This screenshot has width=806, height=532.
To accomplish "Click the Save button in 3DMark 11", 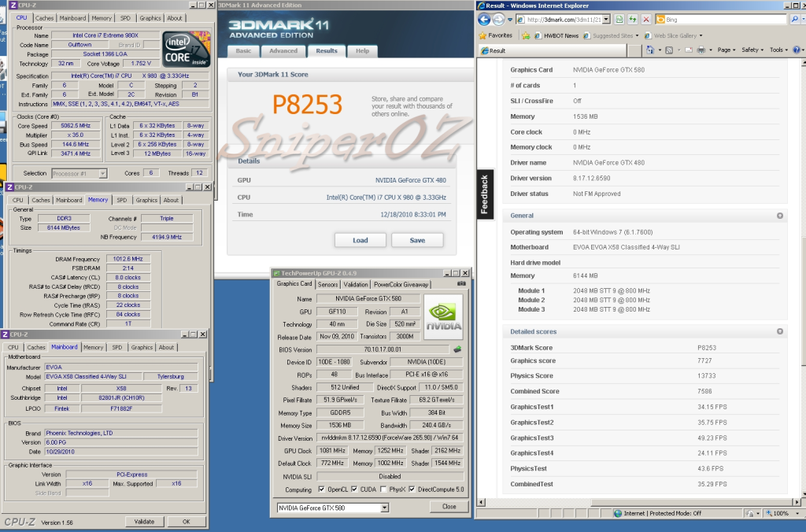I will point(417,240).
